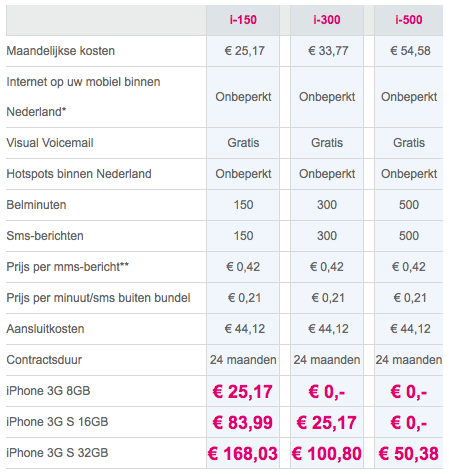Select iPhone 3G S 32GB price € 168,03
The height and width of the screenshot is (475, 449).
coord(243,454)
